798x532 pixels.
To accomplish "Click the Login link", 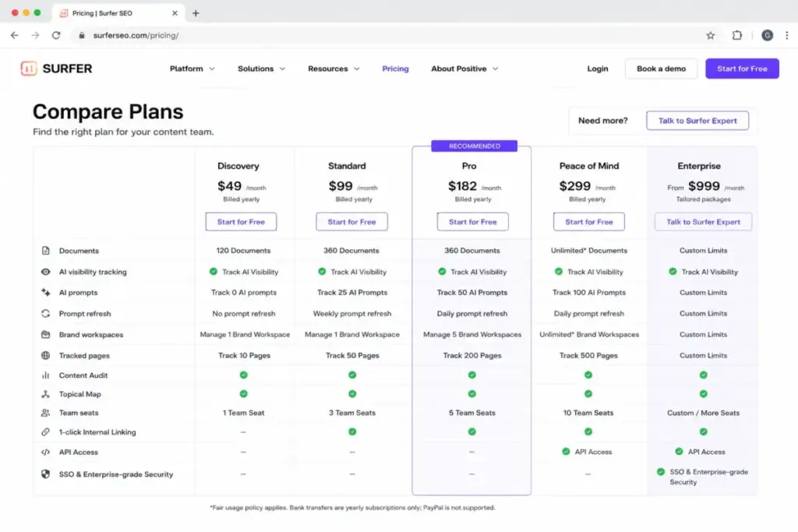I will pos(598,69).
